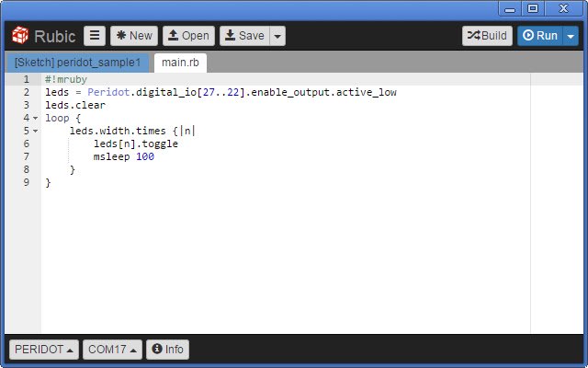Click line number 1 in the gutter
The image size is (588, 368).
click(27, 79)
